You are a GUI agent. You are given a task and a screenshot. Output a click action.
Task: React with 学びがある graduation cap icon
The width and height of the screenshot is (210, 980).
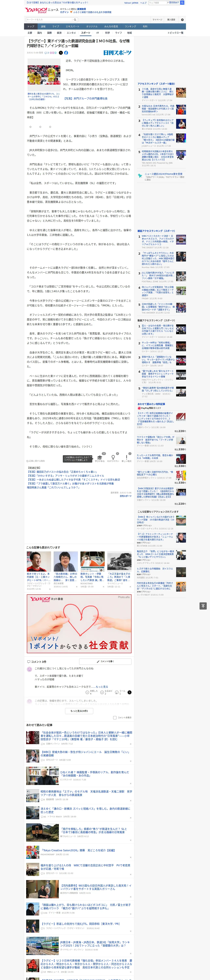(100, 457)
